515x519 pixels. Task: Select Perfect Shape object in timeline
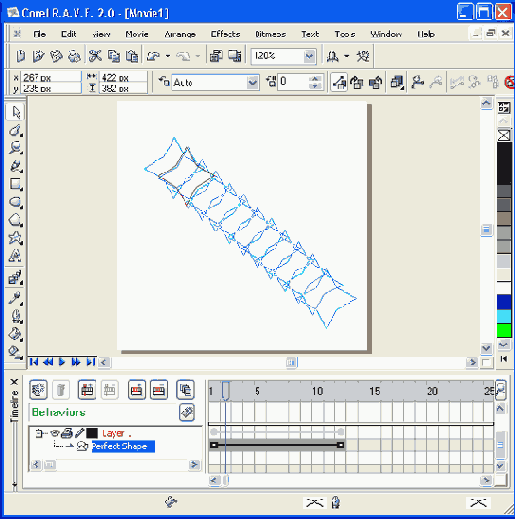pyautogui.click(x=123, y=446)
